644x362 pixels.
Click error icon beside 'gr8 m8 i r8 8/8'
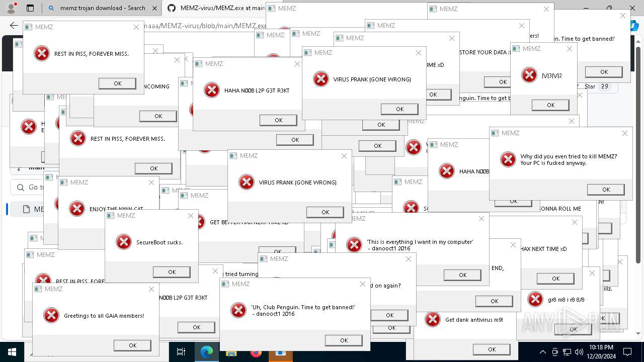tap(535, 299)
